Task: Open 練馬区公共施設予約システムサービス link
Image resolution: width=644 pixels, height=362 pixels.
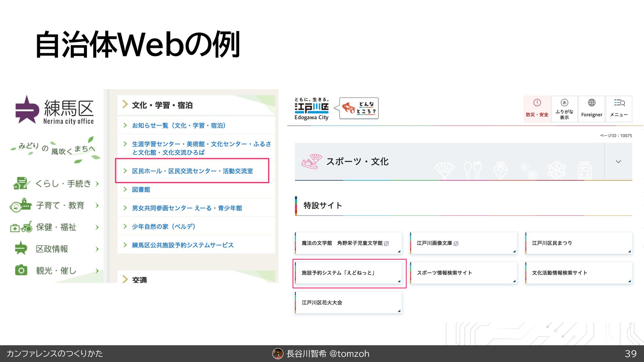Action: [x=182, y=245]
